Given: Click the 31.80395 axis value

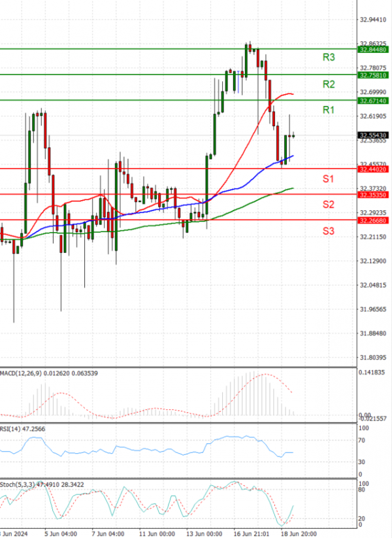Looking at the screenshot, I should tap(373, 358).
